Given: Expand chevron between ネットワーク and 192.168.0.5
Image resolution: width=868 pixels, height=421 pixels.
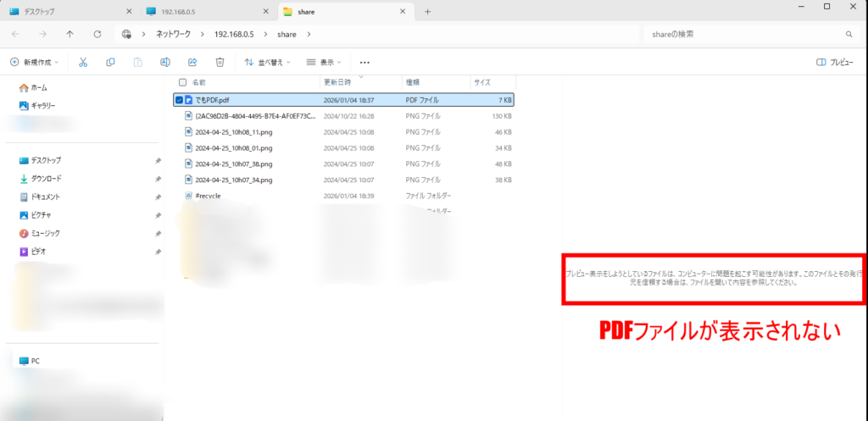Looking at the screenshot, I should point(203,34).
